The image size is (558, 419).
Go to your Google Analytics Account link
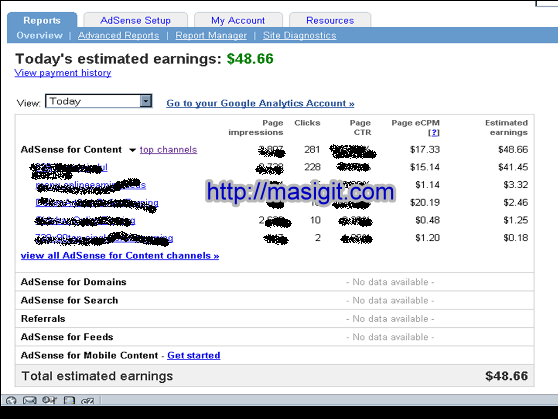(260, 103)
